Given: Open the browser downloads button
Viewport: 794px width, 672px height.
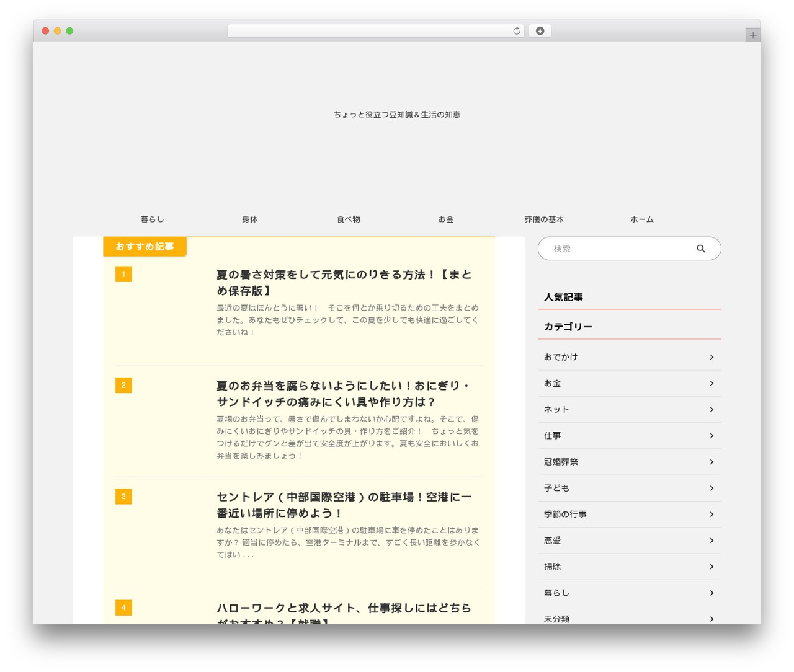Looking at the screenshot, I should 540,31.
